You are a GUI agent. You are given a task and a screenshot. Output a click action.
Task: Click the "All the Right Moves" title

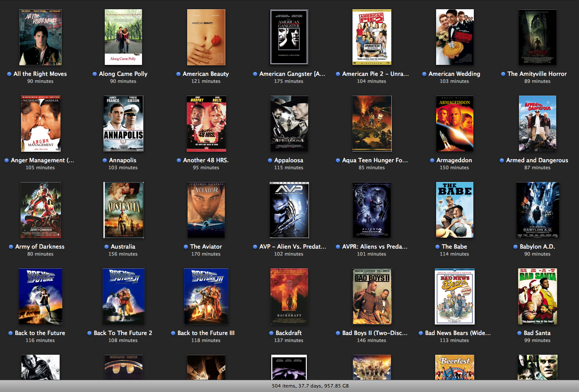point(40,74)
